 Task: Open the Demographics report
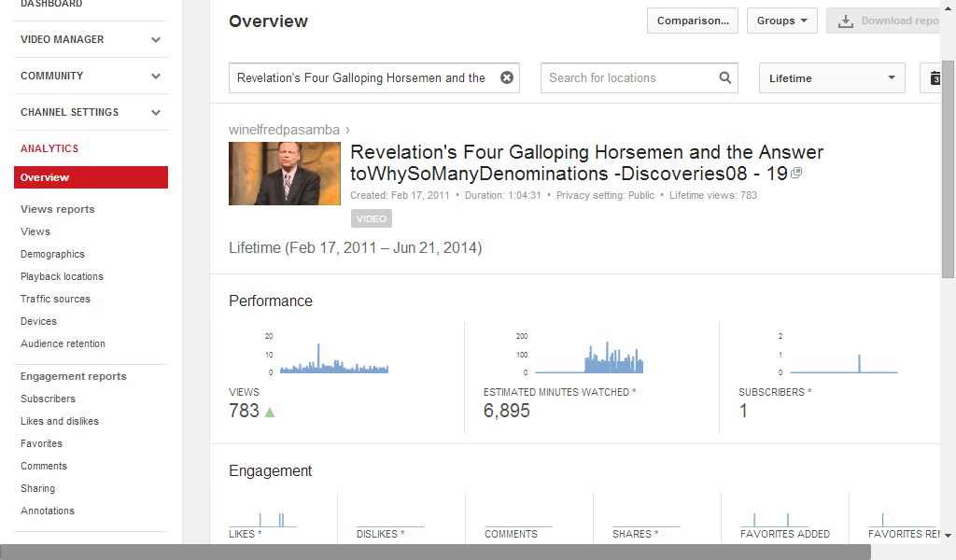coord(52,254)
